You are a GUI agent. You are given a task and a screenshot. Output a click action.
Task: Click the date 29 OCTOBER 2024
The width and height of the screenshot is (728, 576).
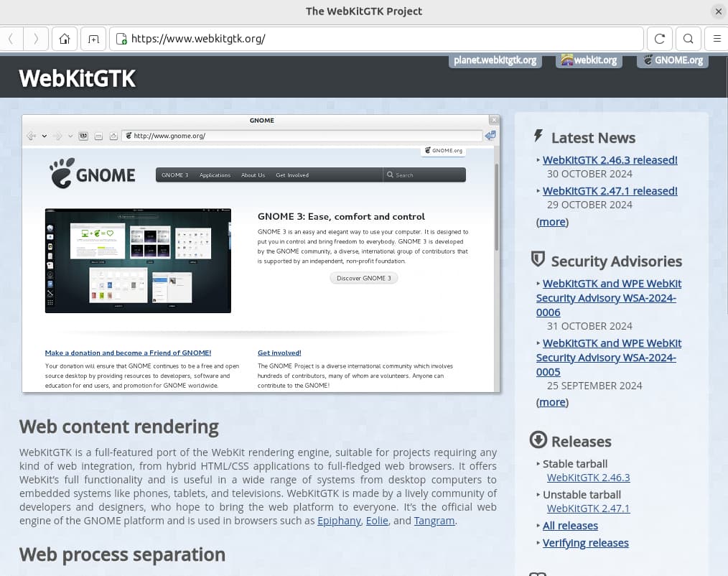[589, 205]
